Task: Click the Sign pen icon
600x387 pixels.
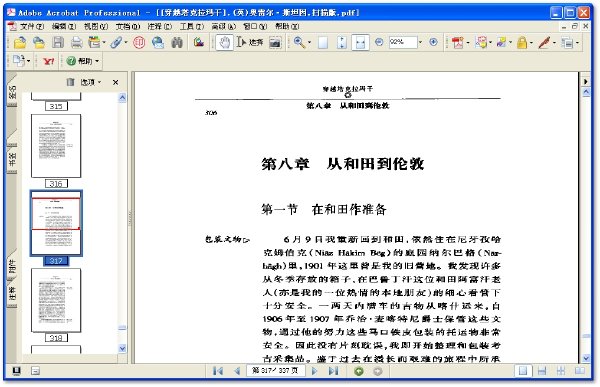Action: click(x=544, y=42)
